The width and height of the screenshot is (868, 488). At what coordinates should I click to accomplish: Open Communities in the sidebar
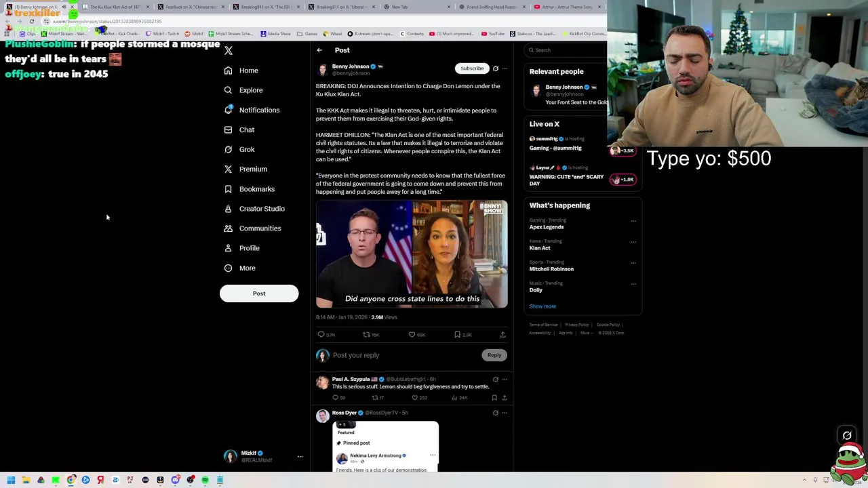(x=252, y=228)
